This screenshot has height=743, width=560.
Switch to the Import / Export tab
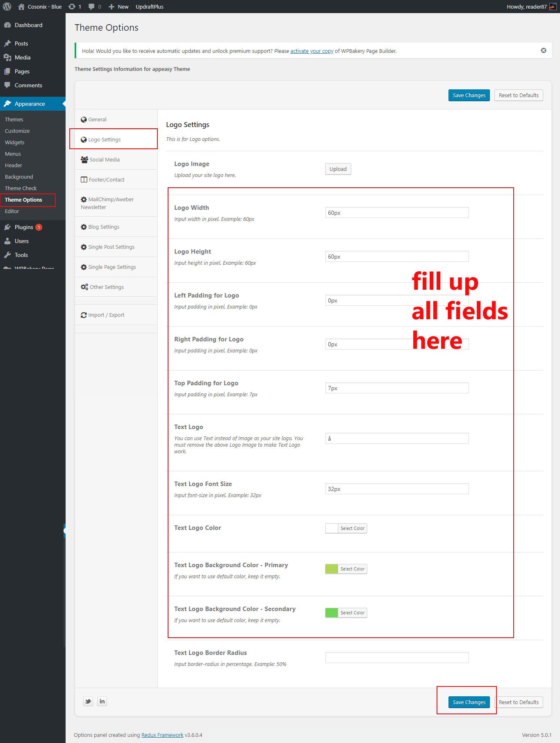coord(106,315)
